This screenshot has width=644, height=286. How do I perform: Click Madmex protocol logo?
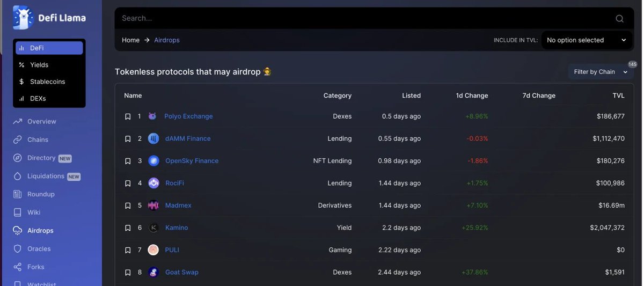point(153,206)
